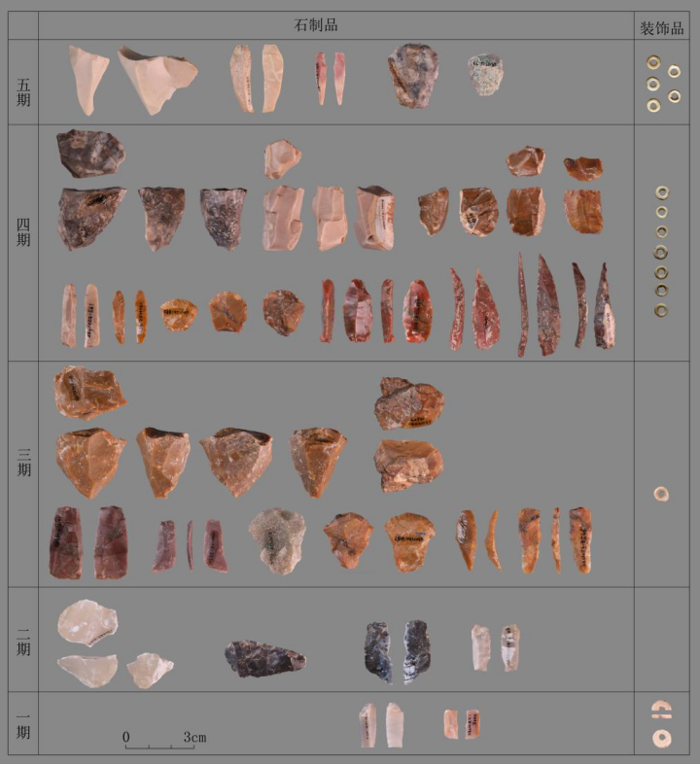Select the 五期 row label

(x=24, y=82)
